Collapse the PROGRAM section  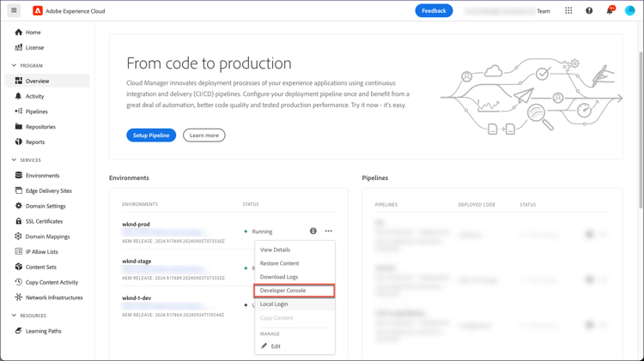click(14, 66)
